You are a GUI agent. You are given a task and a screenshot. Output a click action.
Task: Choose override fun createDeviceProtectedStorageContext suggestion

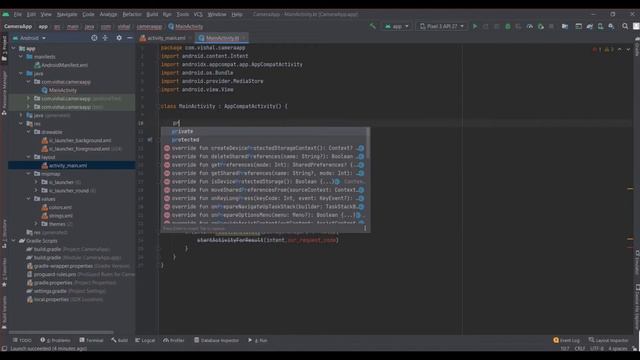click(264, 148)
